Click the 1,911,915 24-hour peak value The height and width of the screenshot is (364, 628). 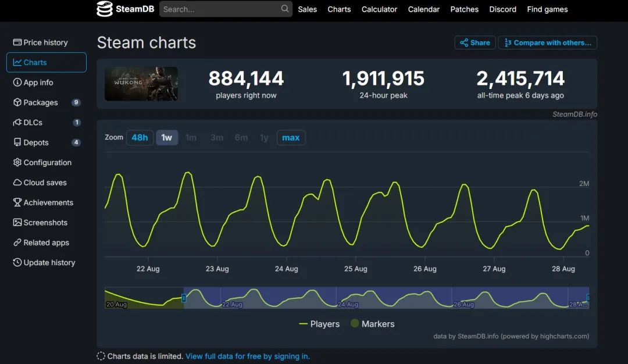click(x=383, y=78)
